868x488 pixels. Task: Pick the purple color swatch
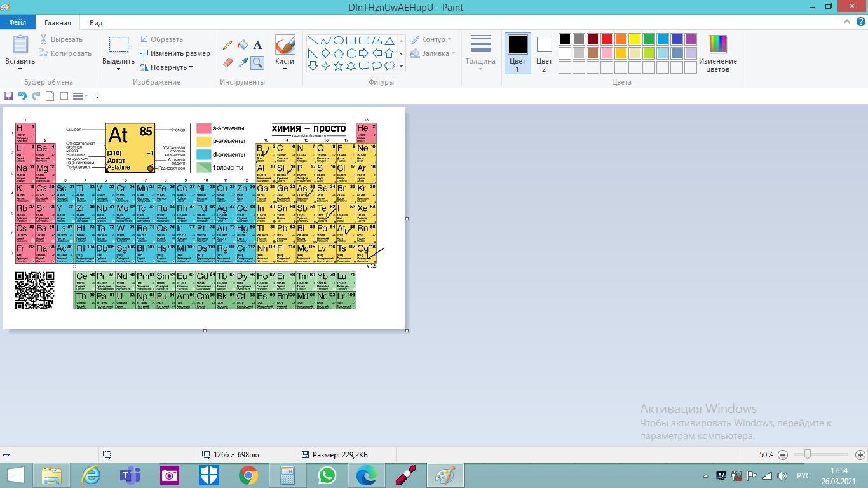(x=691, y=39)
